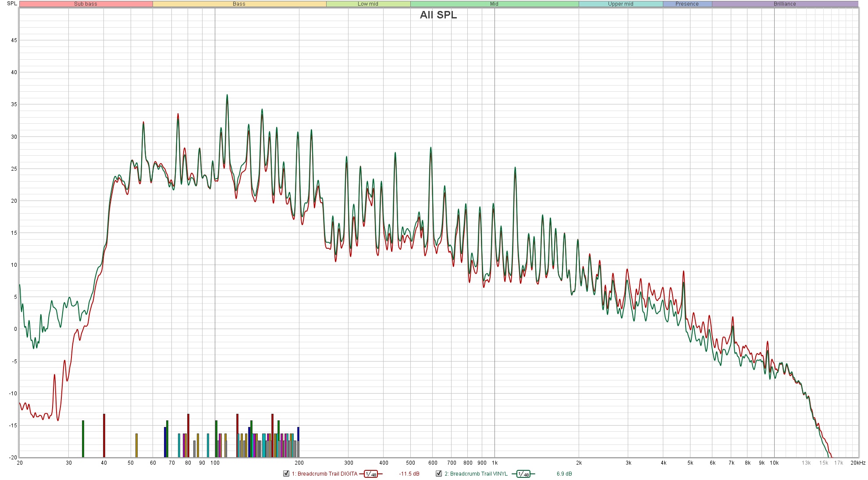Viewport: 868px width, 480px height.
Task: Click the red 1/48 smoothing icon
Action: (x=371, y=474)
